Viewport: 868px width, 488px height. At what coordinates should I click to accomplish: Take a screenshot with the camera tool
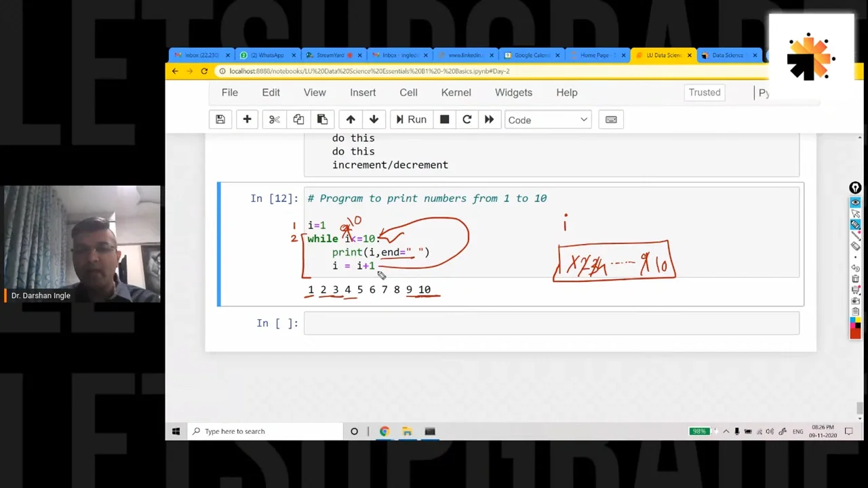(x=855, y=300)
